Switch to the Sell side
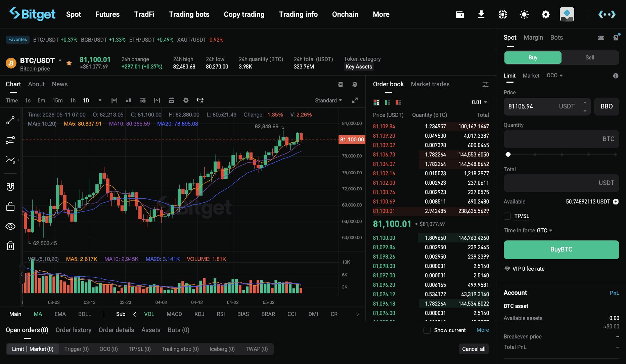626x364 pixels. coord(590,57)
